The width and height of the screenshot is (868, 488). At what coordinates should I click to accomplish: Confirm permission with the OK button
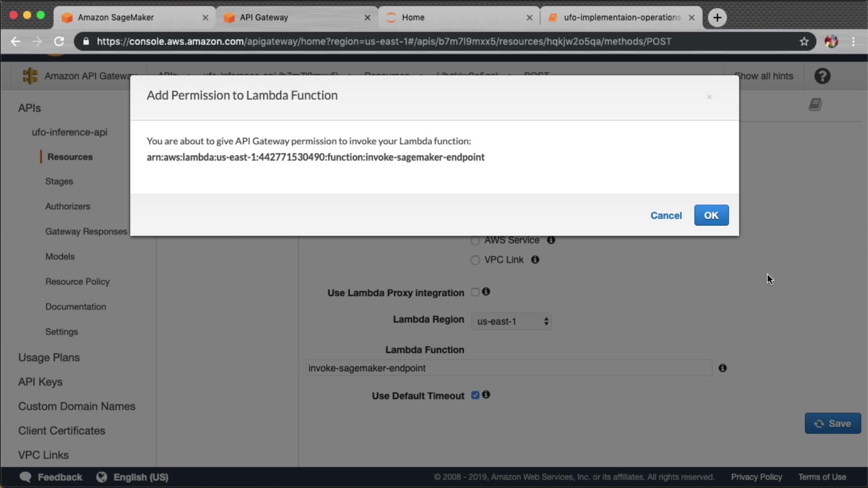pos(711,215)
